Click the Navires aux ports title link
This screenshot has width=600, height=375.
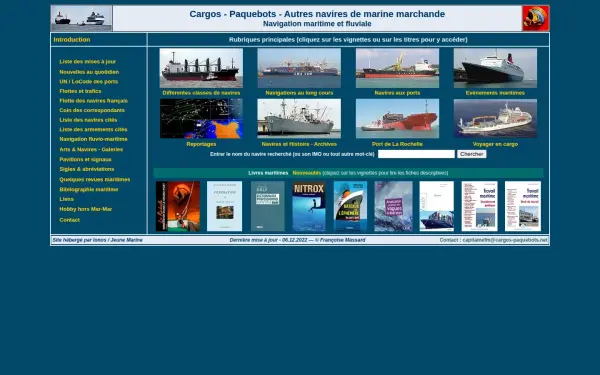click(x=397, y=93)
